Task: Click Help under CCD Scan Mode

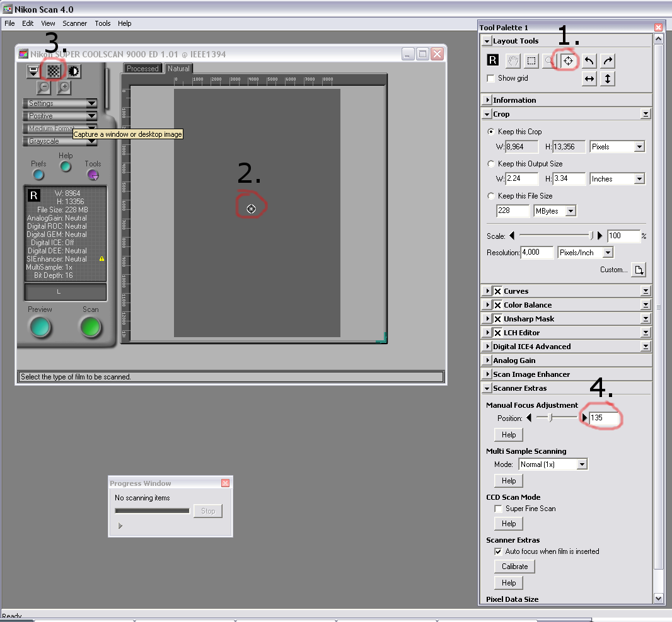Action: point(509,524)
